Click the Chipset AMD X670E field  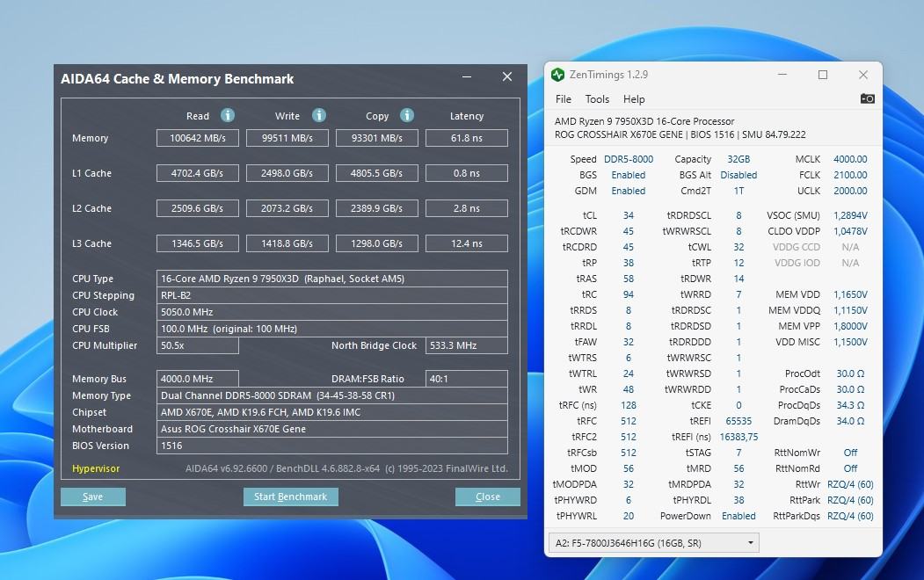coord(332,412)
